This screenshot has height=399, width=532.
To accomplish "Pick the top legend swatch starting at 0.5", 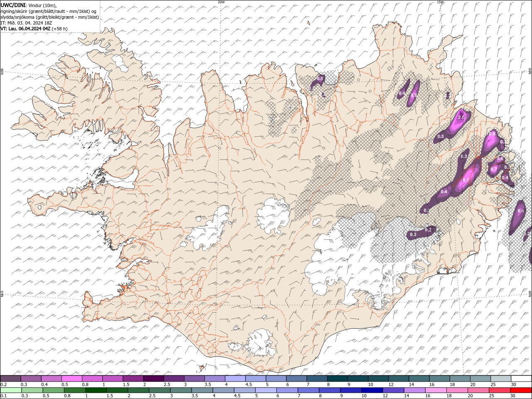I will [x=71, y=379].
